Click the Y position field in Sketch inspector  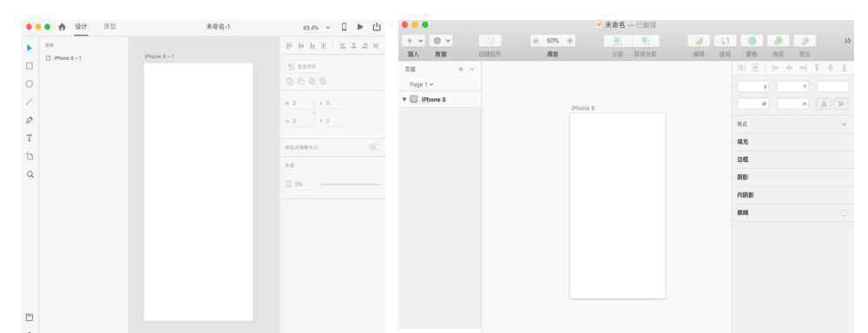pyautogui.click(x=792, y=87)
